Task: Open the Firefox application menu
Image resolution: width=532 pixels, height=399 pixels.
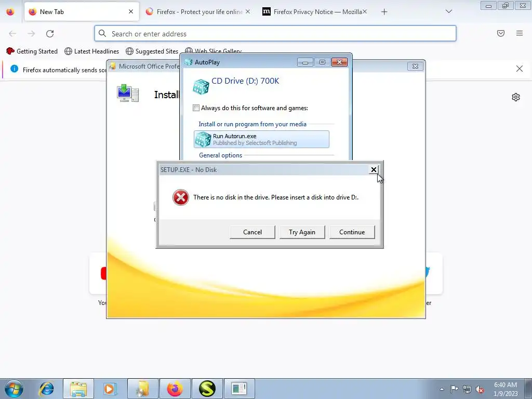Action: click(x=520, y=33)
